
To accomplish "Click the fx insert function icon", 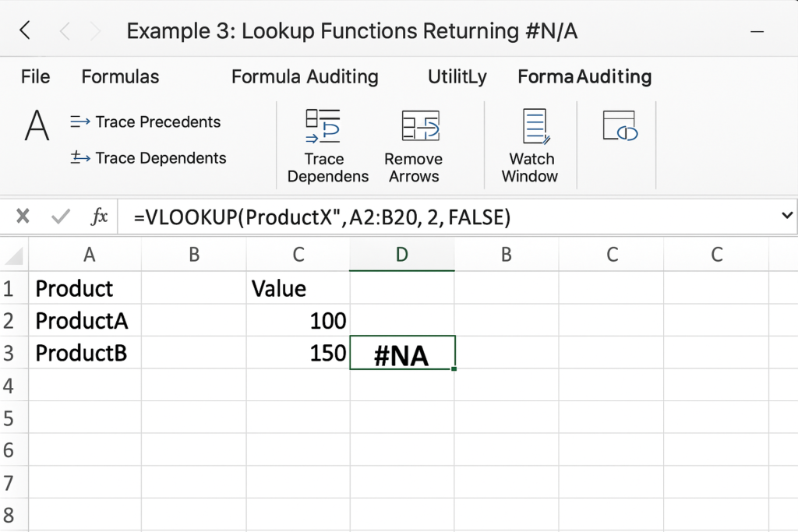I will pyautogui.click(x=99, y=217).
